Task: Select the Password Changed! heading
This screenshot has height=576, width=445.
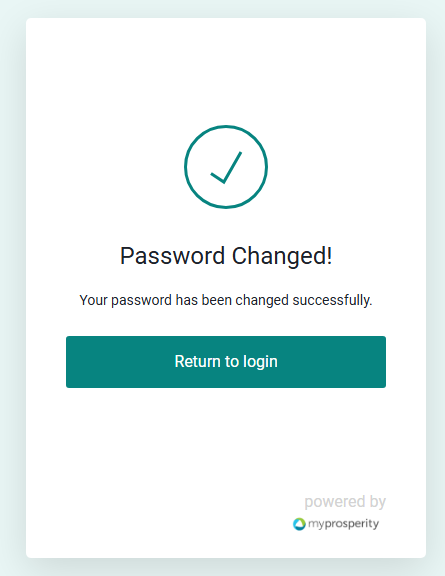Action: (226, 256)
